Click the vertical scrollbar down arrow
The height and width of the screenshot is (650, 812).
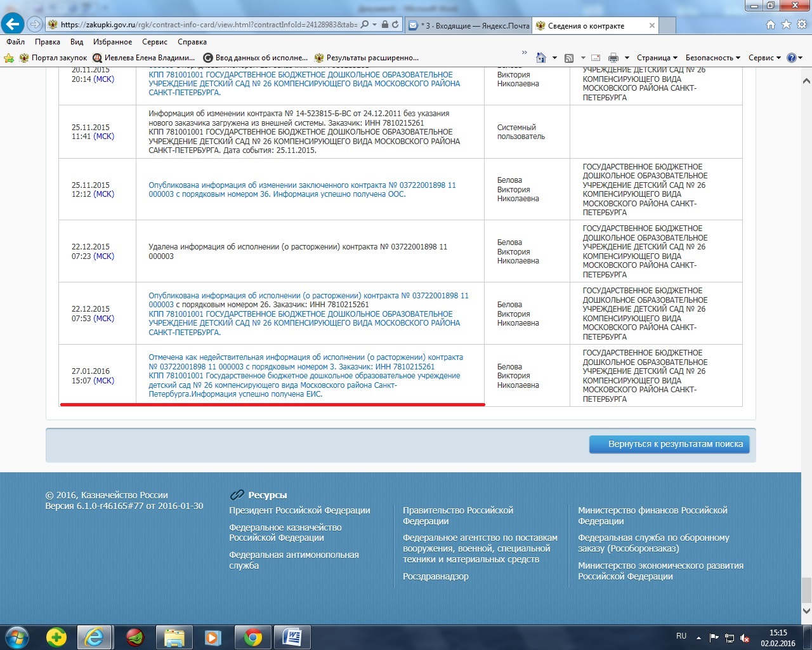806,611
